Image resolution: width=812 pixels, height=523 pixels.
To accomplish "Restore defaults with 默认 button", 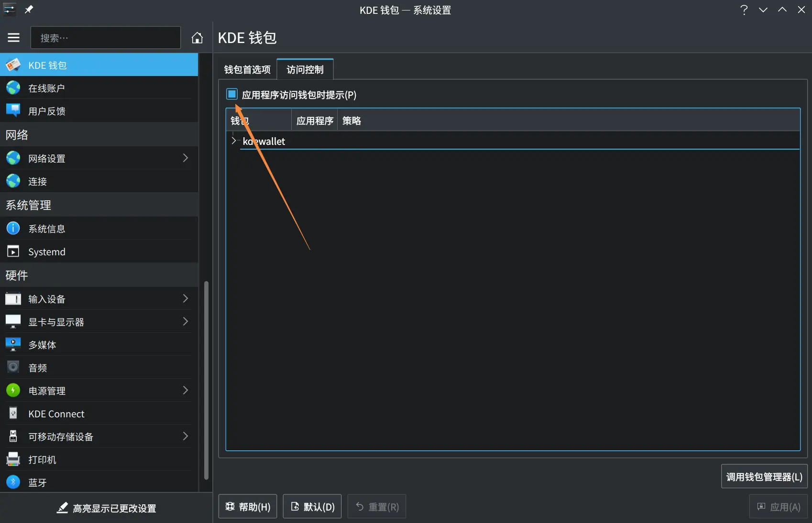I will coord(312,507).
